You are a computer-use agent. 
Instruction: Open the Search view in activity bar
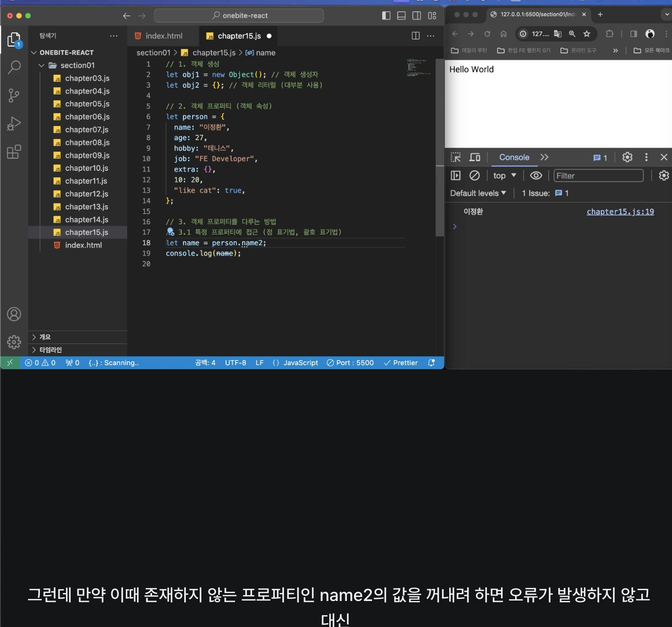[x=14, y=67]
